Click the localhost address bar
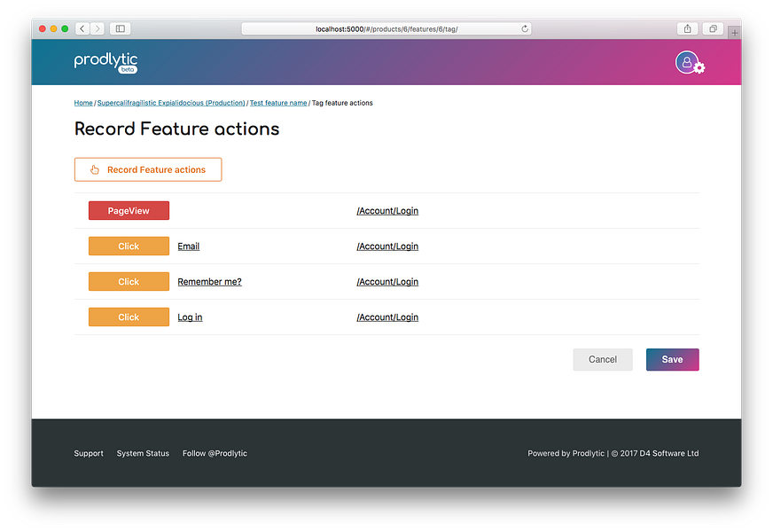773x532 pixels. click(x=386, y=29)
